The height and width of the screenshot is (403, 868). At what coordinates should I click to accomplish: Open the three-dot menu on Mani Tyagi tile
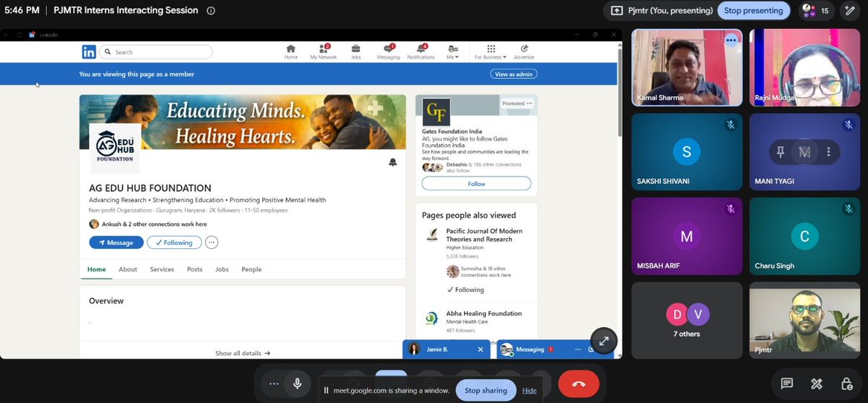[828, 152]
